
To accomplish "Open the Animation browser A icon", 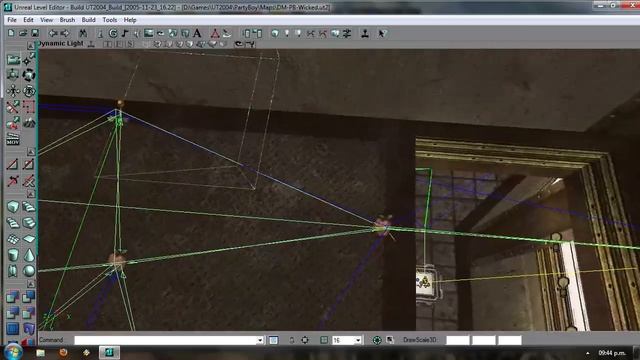I will tap(197, 33).
